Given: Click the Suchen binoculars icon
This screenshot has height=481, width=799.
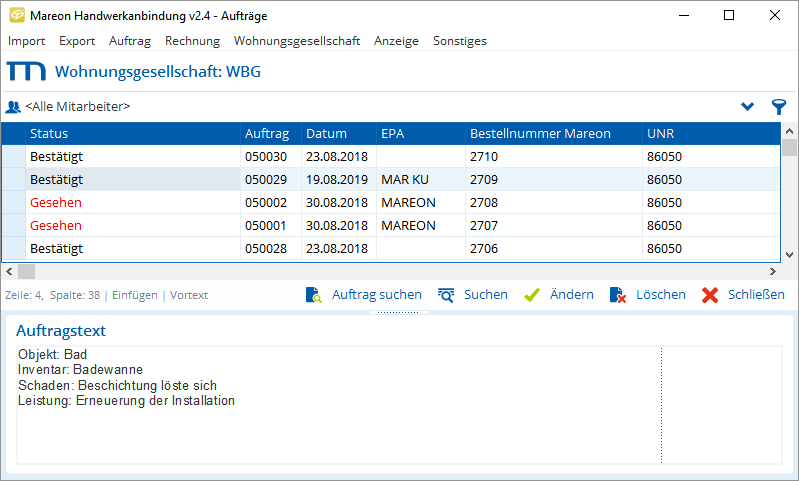Looking at the screenshot, I should [446, 295].
